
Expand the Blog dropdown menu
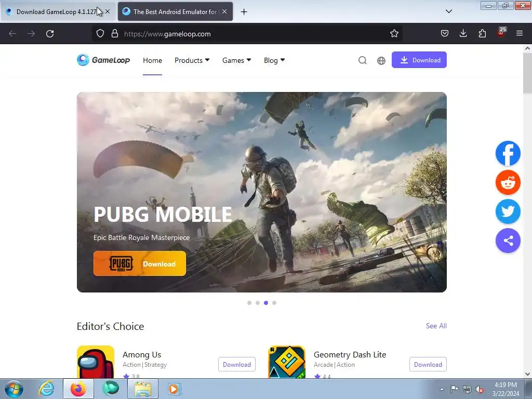[x=274, y=60]
